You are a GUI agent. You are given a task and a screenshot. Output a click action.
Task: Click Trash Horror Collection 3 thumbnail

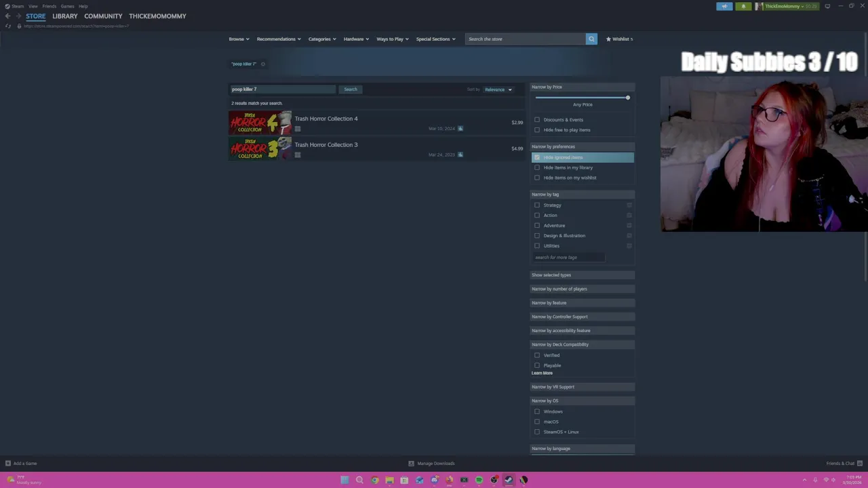click(260, 148)
